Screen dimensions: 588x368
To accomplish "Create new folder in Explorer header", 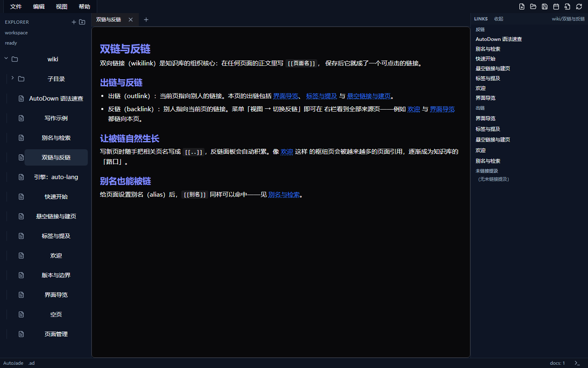I will (x=82, y=22).
